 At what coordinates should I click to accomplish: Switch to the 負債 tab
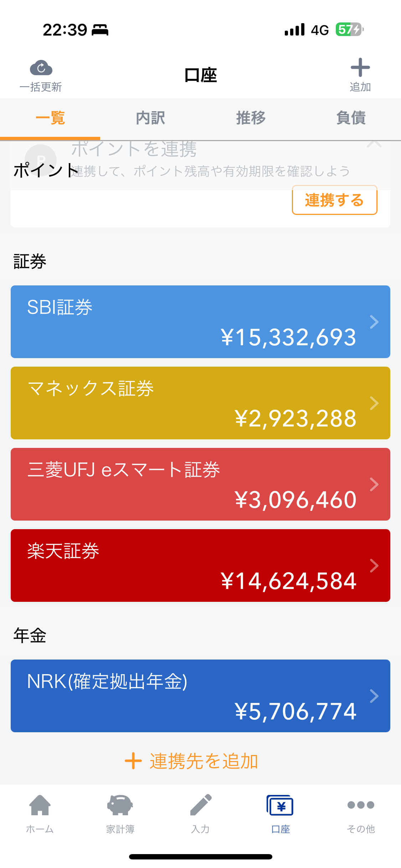click(351, 118)
